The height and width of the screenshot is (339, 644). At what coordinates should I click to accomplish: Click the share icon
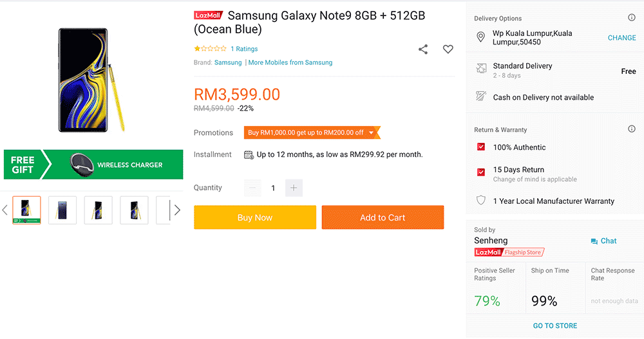click(x=423, y=50)
